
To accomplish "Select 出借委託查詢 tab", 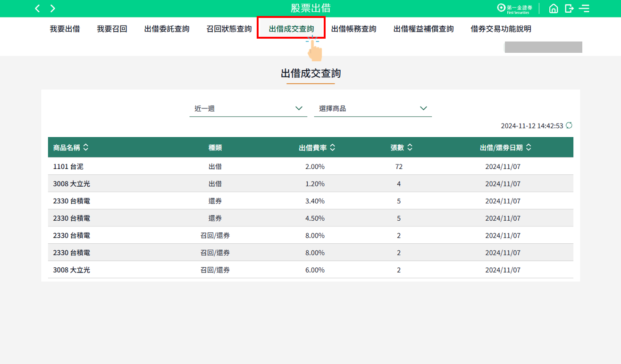I will click(x=167, y=29).
